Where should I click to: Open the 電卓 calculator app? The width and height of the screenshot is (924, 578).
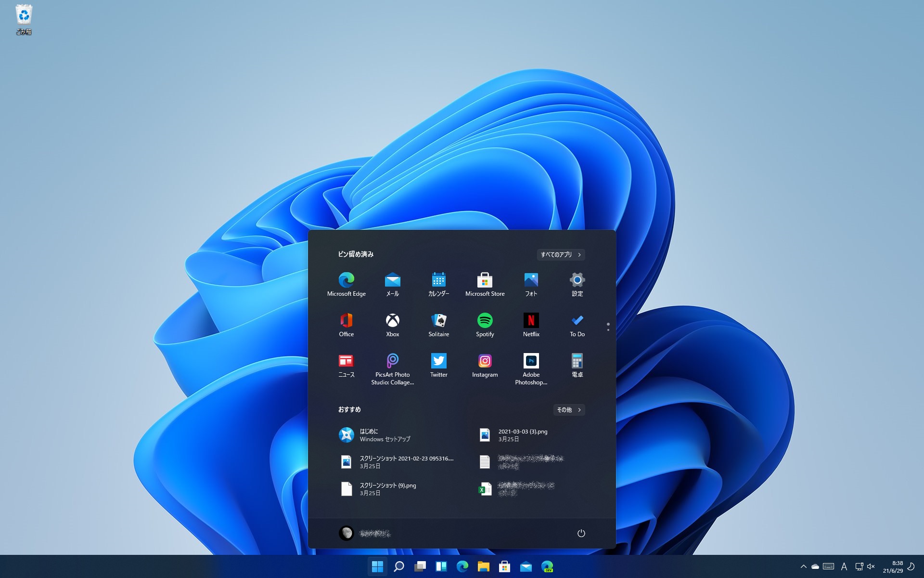point(577,366)
